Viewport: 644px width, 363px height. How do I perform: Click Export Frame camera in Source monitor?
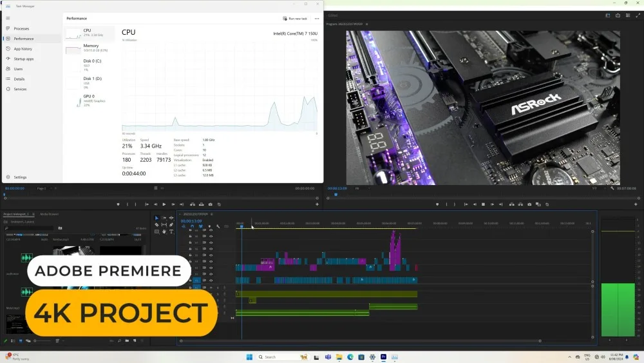[x=211, y=204]
